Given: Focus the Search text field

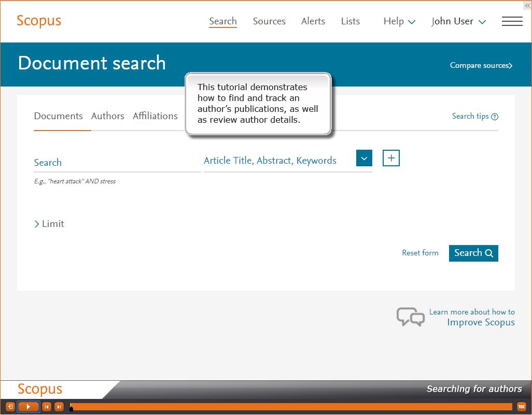Looking at the screenshot, I should [117, 162].
